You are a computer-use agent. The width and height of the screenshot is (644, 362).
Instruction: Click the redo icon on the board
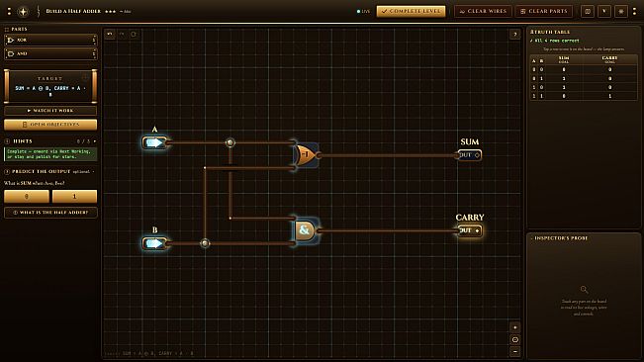tap(122, 34)
